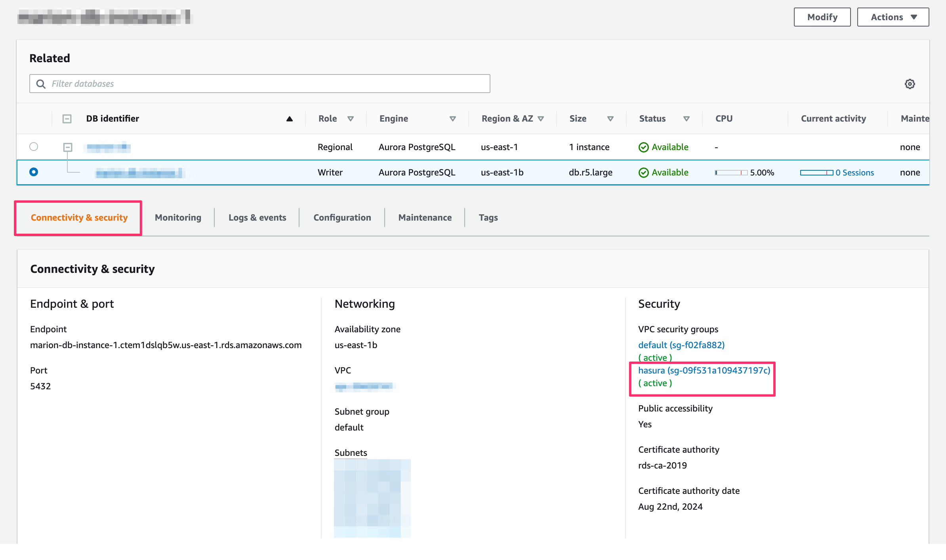Open the Tags tab
946x560 pixels.
coord(488,217)
